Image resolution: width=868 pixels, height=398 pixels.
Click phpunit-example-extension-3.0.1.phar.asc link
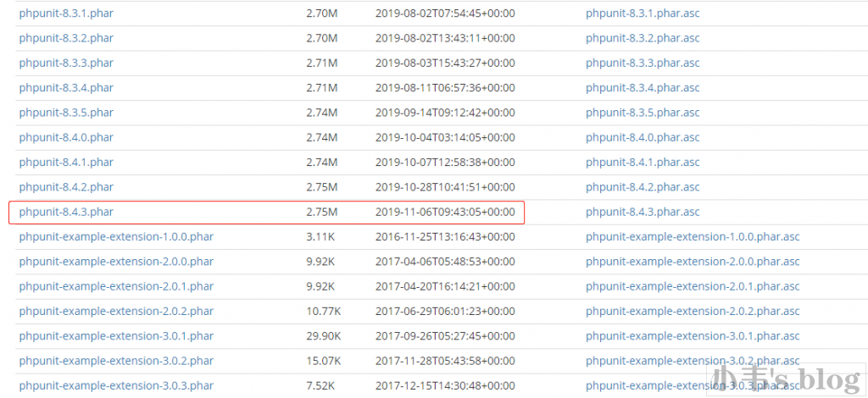click(693, 336)
